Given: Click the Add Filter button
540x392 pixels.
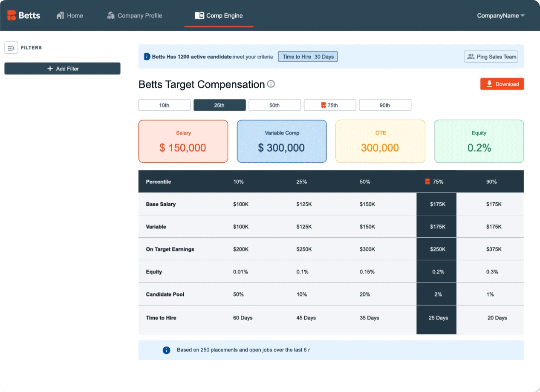Looking at the screenshot, I should click(62, 69).
